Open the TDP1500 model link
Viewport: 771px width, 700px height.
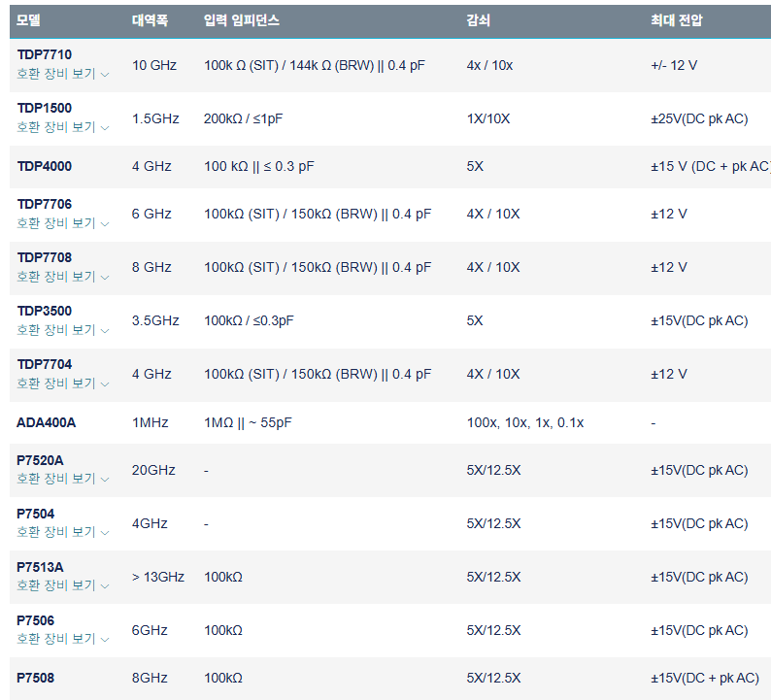click(x=45, y=108)
